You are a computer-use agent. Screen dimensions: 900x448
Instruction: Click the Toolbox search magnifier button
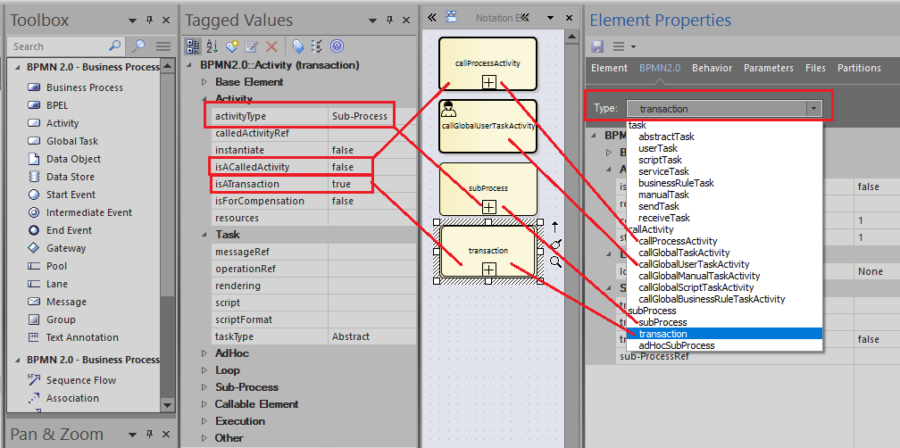[138, 46]
